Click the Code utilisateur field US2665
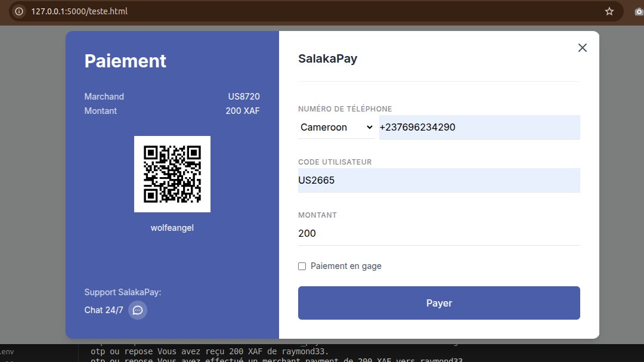Screen dimensions: 644x362 click(x=439, y=180)
